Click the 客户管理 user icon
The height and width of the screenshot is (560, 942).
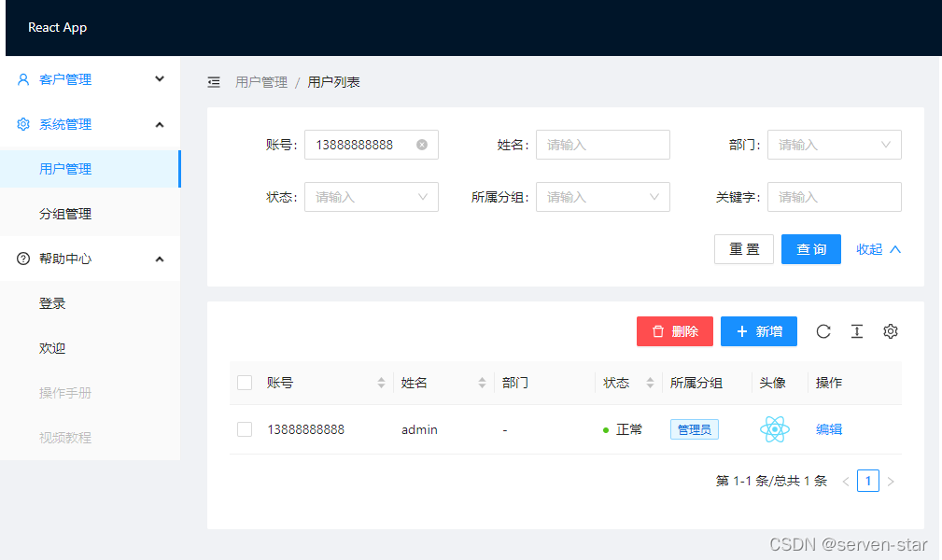22,79
